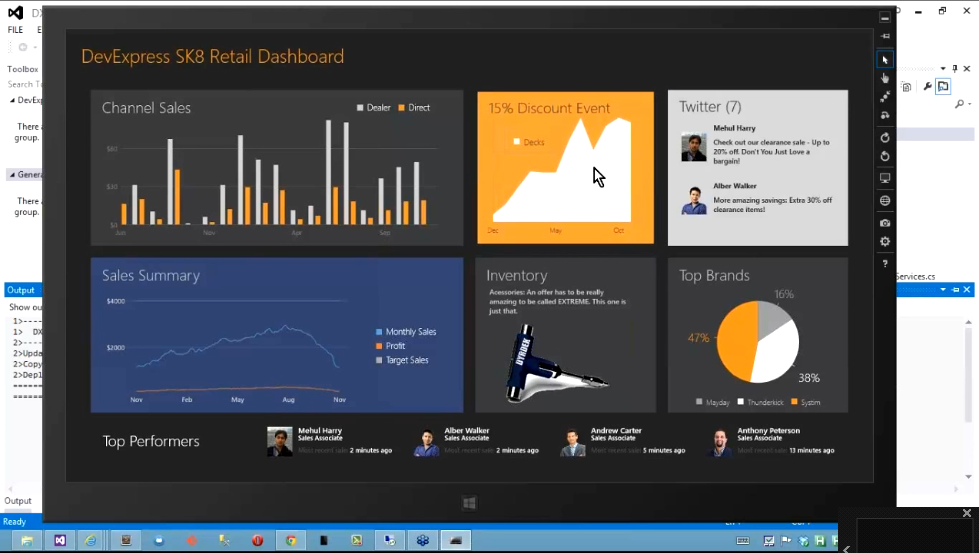979x553 pixels.
Task: Select Andrew Carter in Top Performers
Action: [x=622, y=441]
